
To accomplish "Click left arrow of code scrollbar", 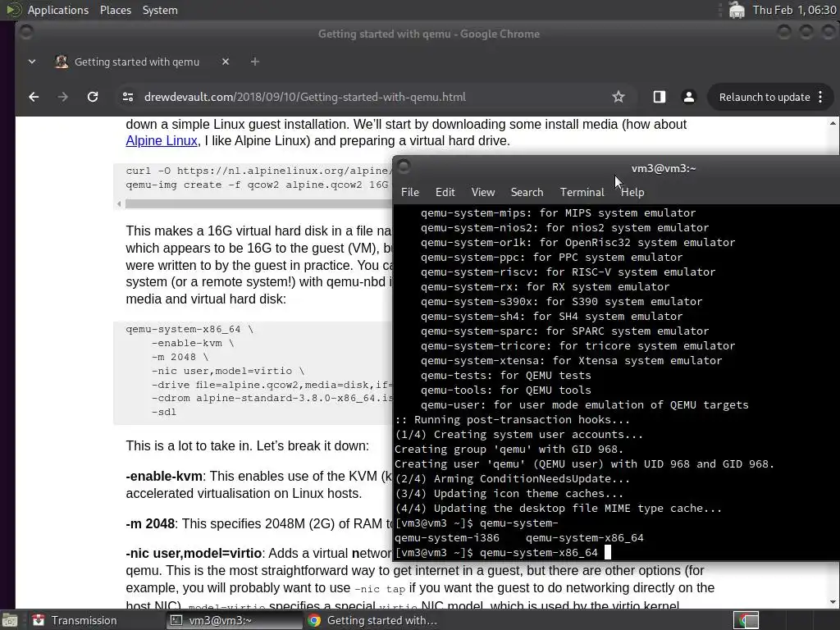I will pyautogui.click(x=118, y=203).
